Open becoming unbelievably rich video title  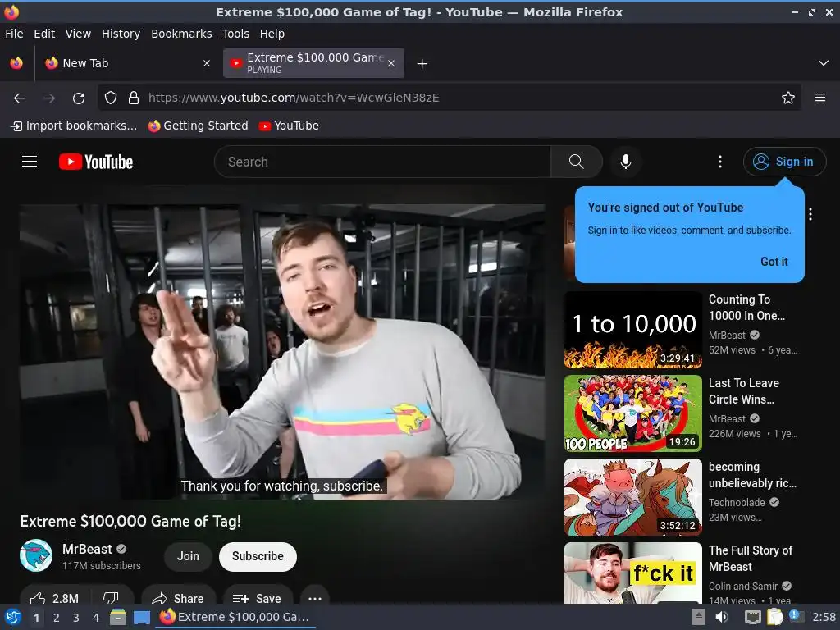tap(752, 475)
